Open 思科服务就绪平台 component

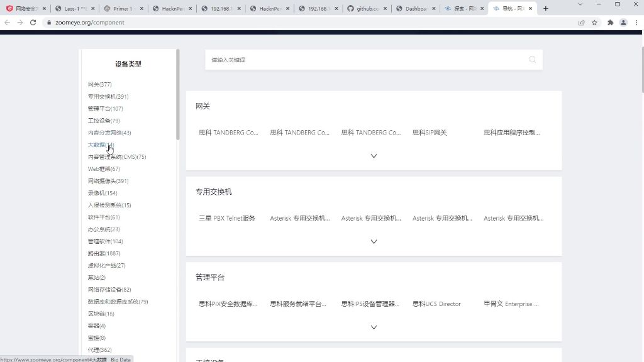pos(298,304)
